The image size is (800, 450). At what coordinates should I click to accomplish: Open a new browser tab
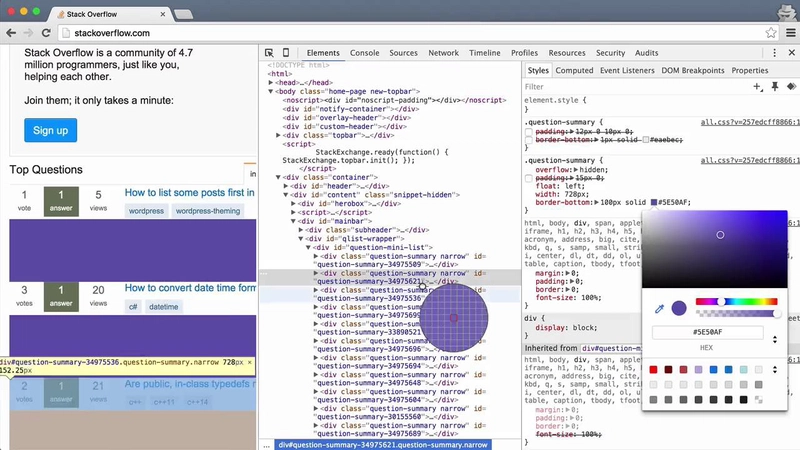183,14
